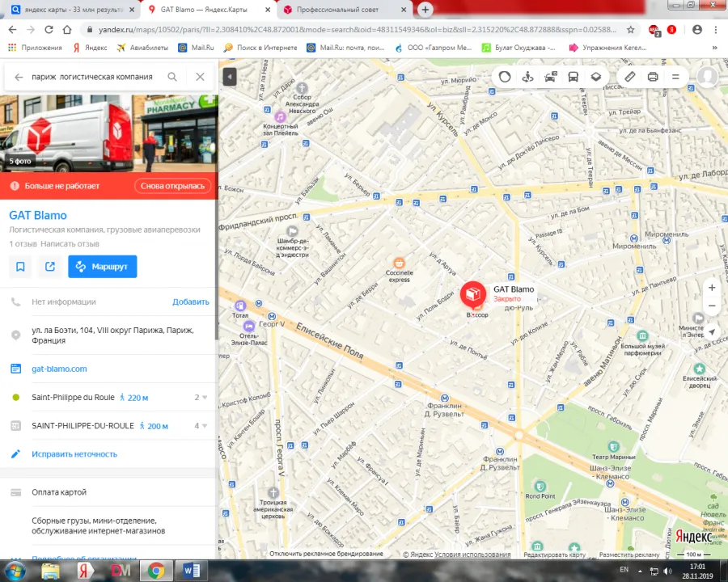Open the 'Булат Окуджава' bookmark
This screenshot has width=728, height=582.
pyautogui.click(x=518, y=48)
